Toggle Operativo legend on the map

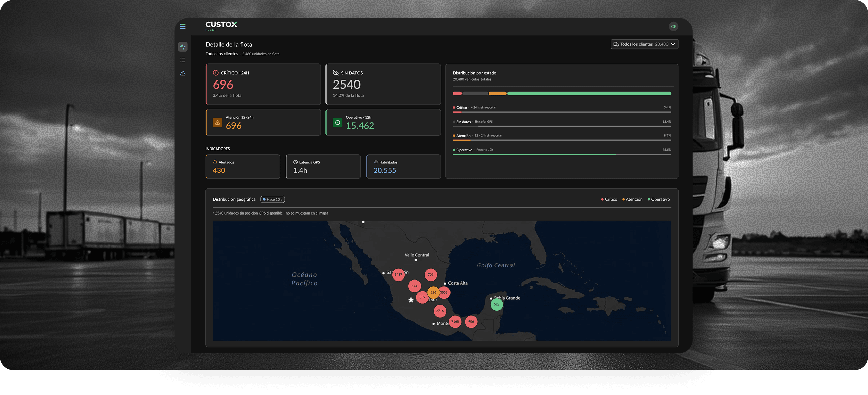[658, 199]
